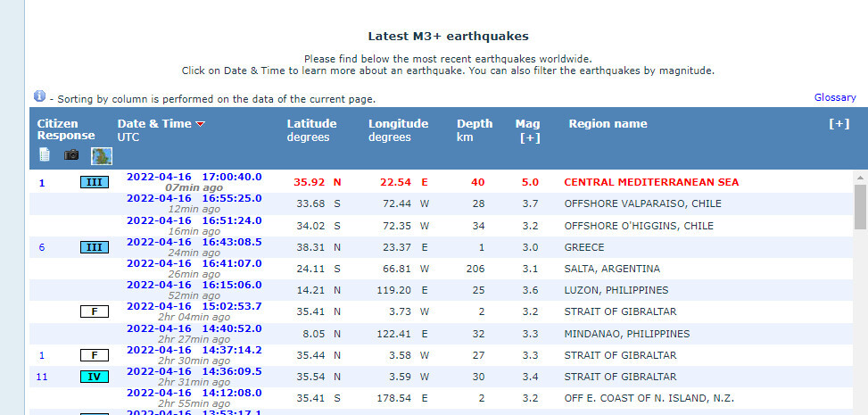Screen dimensions: 868x415
Task: Click the red sort arrow beside Date & Time
Action: coord(200,124)
